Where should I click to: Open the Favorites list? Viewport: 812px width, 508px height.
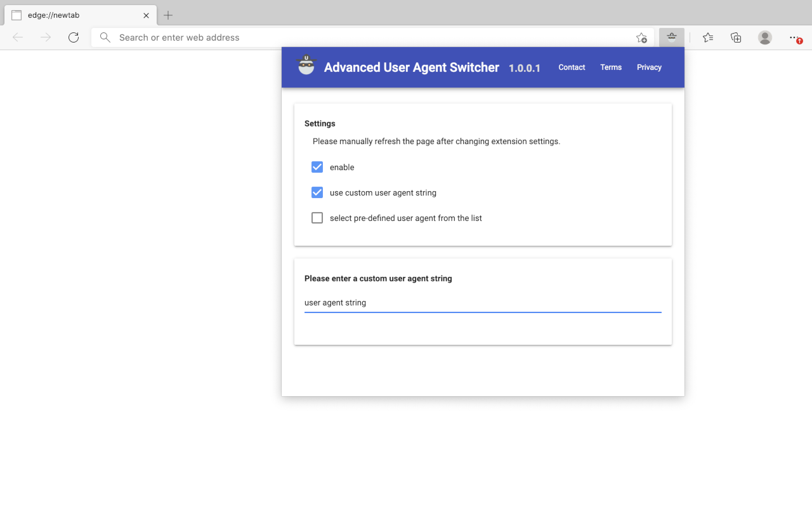coord(708,37)
